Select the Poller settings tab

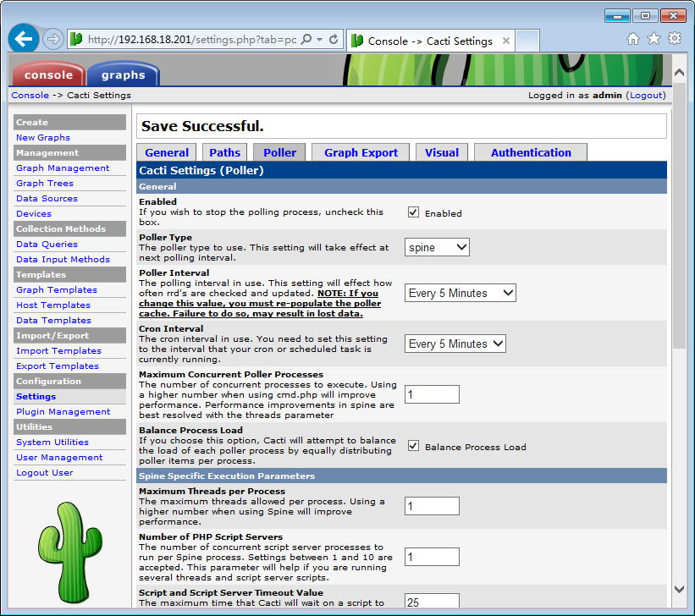279,152
